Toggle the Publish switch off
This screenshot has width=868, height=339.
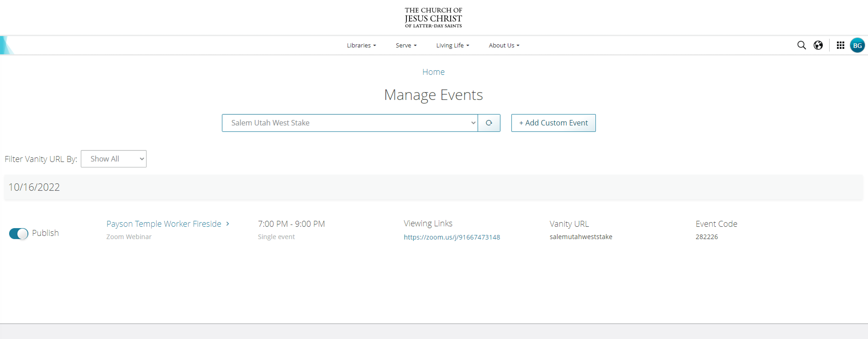click(18, 233)
